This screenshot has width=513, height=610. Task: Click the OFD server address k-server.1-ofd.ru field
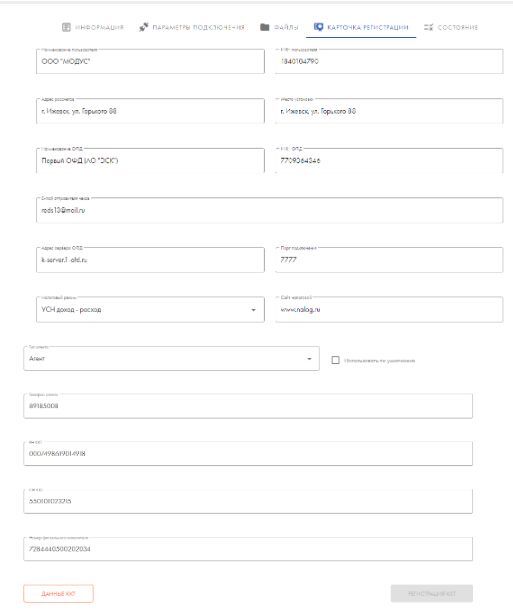coord(150,259)
